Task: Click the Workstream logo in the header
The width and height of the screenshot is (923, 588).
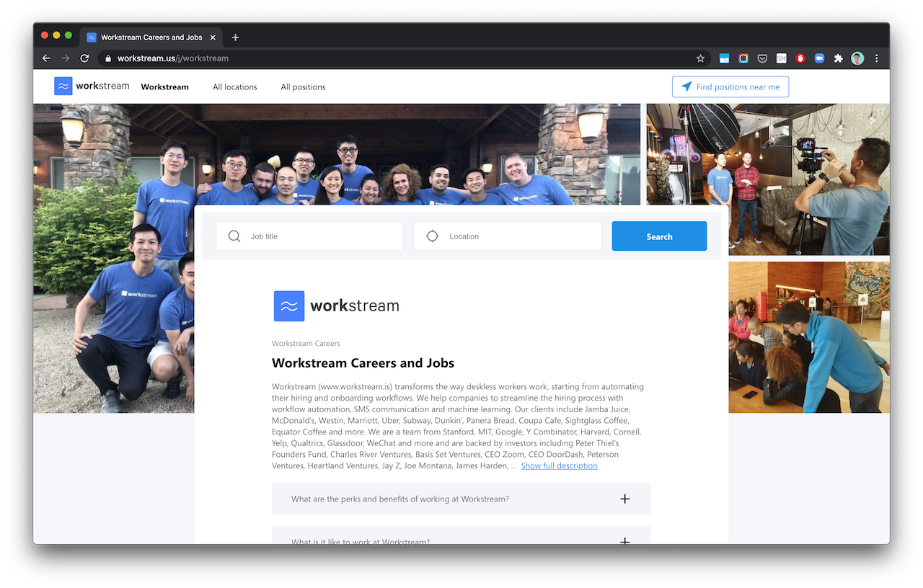Action: pyautogui.click(x=92, y=86)
